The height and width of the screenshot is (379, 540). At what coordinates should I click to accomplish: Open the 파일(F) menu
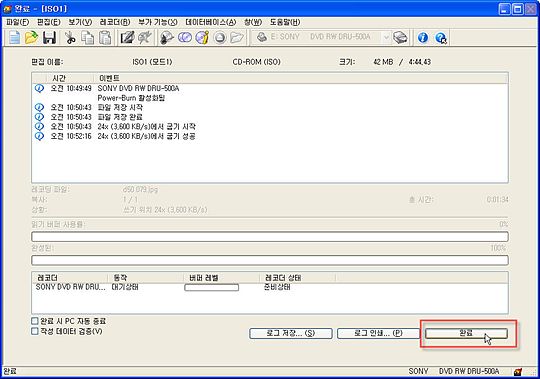[17, 22]
